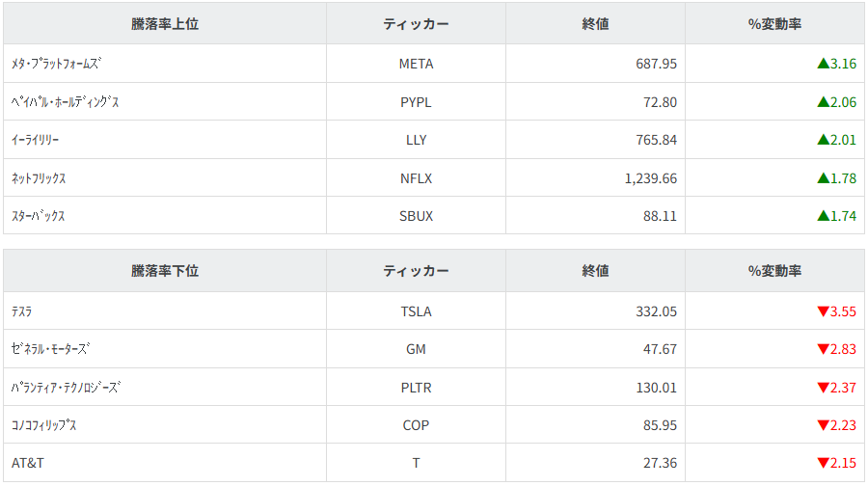Click the red down arrow beside 2.15
The width and height of the screenshot is (868, 486).
(x=823, y=463)
